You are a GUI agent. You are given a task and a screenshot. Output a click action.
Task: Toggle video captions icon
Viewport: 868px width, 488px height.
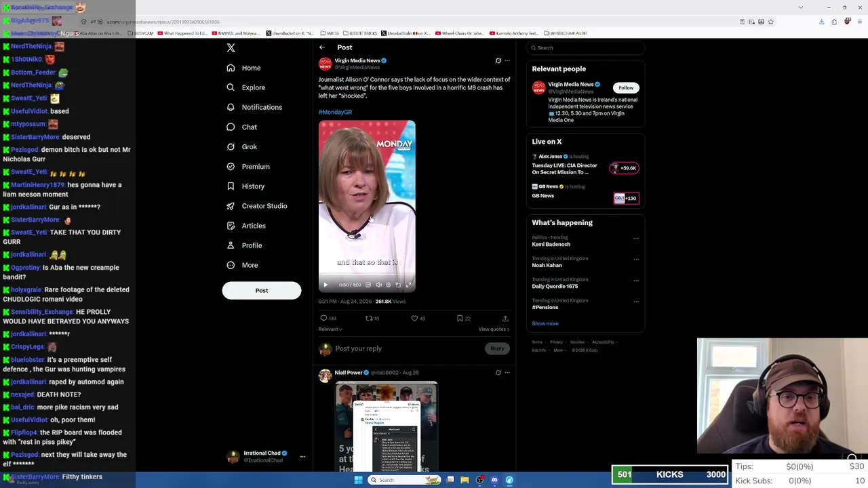368,285
